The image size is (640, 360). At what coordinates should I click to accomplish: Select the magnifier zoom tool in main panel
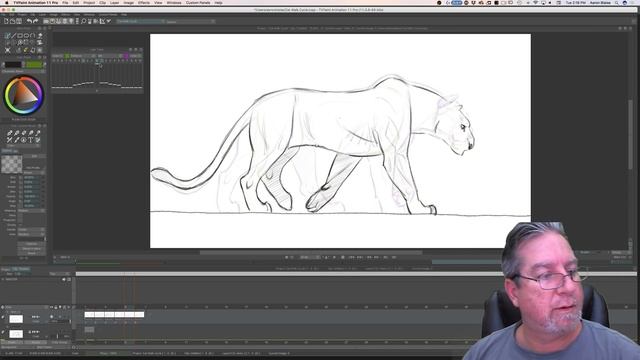coord(20,42)
